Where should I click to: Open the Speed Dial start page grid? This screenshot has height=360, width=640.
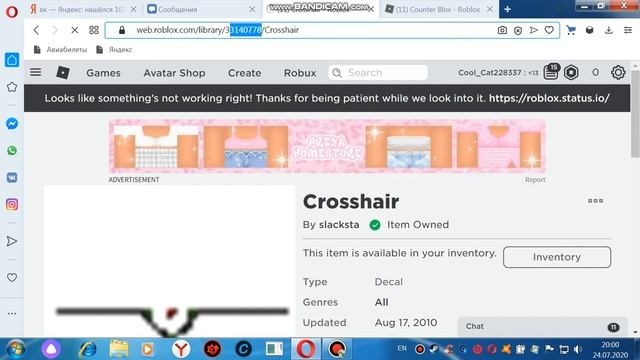point(94,30)
